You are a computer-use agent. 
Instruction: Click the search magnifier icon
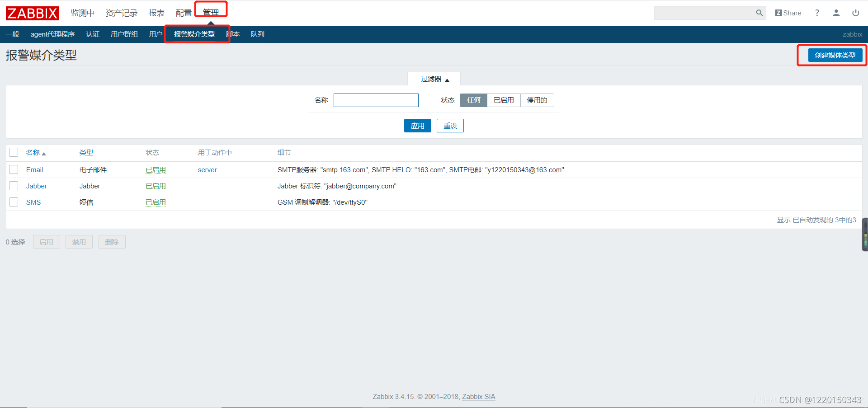[x=759, y=13]
